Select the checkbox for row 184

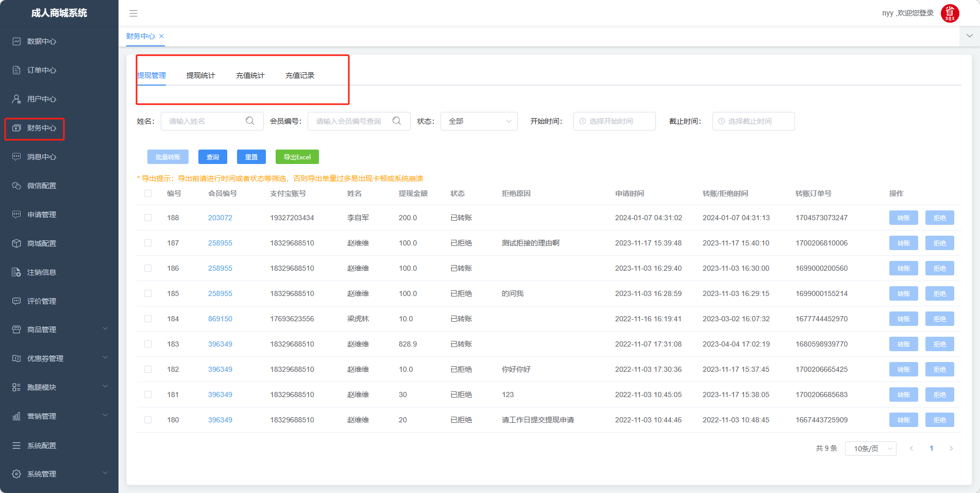(x=148, y=319)
